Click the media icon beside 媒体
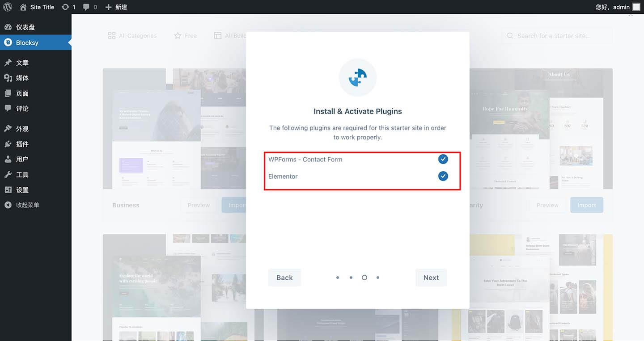The width and height of the screenshot is (644, 341). (x=8, y=78)
